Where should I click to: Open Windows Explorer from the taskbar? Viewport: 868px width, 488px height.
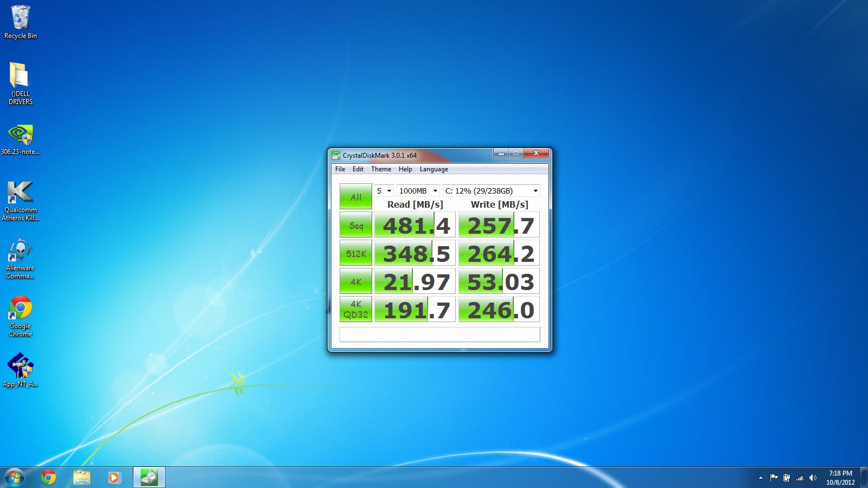81,477
